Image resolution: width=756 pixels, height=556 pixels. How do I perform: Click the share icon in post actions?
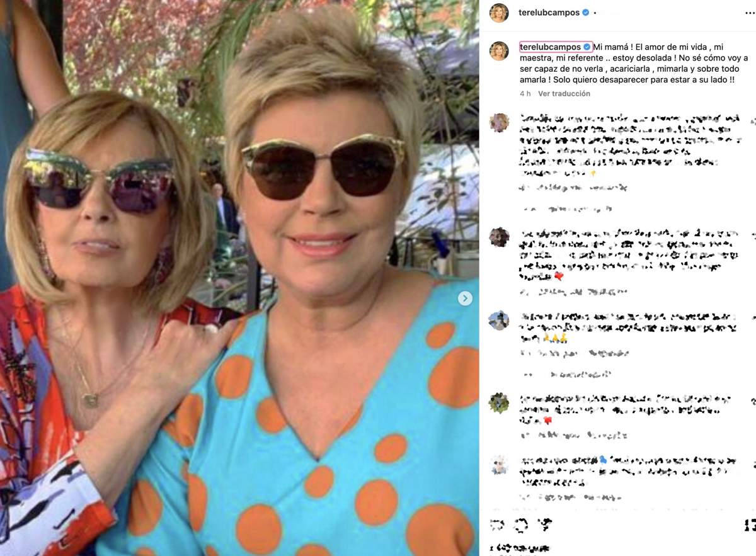546,524
